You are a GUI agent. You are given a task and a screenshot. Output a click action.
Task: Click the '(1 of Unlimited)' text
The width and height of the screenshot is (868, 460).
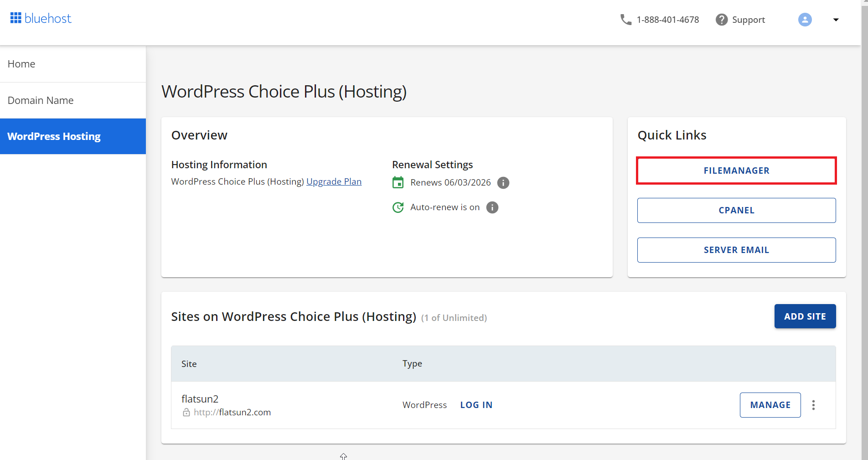tap(454, 318)
